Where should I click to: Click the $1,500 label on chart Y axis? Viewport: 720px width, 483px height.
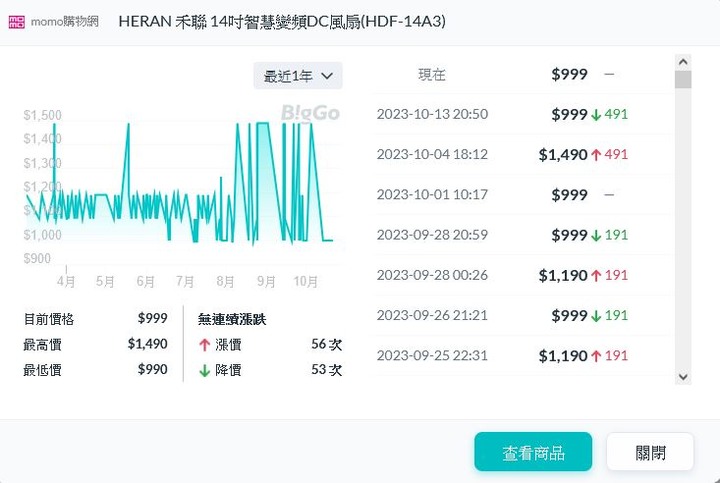(x=42, y=115)
